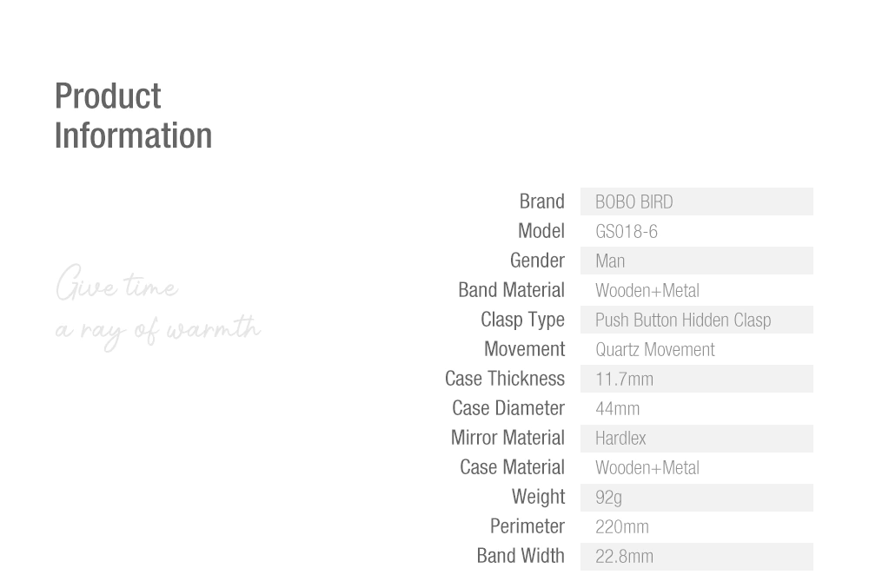Click the 'a ray of warmth' script text
Screen dimensions: 869x588
pos(158,332)
